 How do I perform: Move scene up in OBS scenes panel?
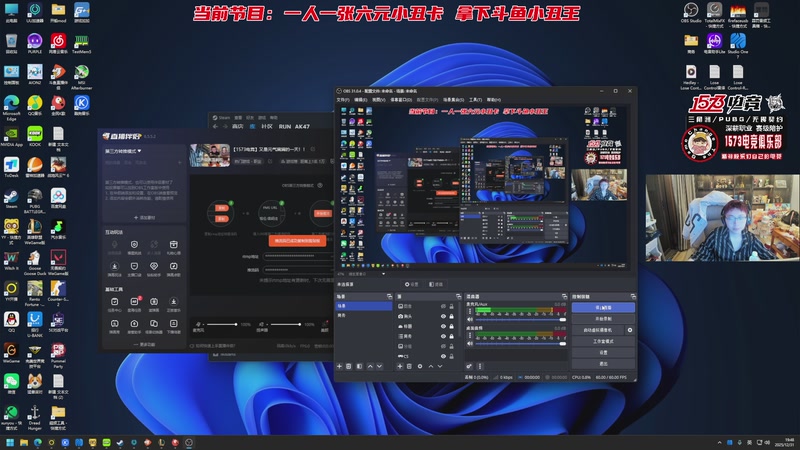[x=370, y=366]
